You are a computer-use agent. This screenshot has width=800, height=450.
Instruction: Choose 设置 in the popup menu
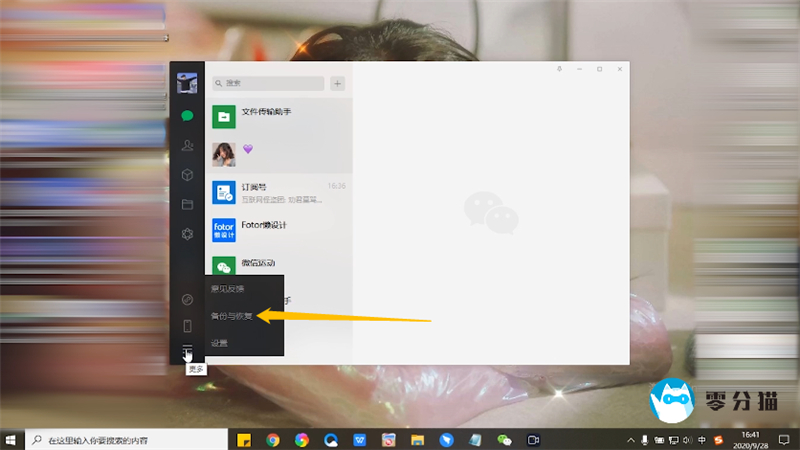click(x=219, y=343)
